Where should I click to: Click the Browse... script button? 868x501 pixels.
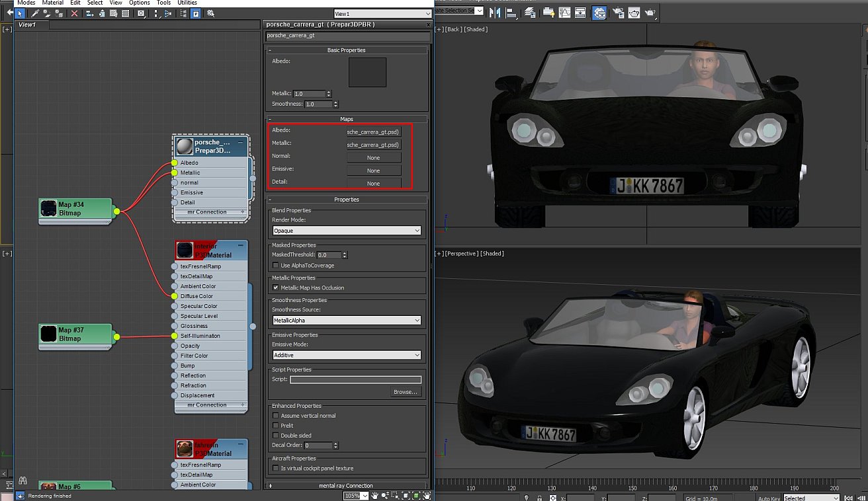pyautogui.click(x=406, y=392)
